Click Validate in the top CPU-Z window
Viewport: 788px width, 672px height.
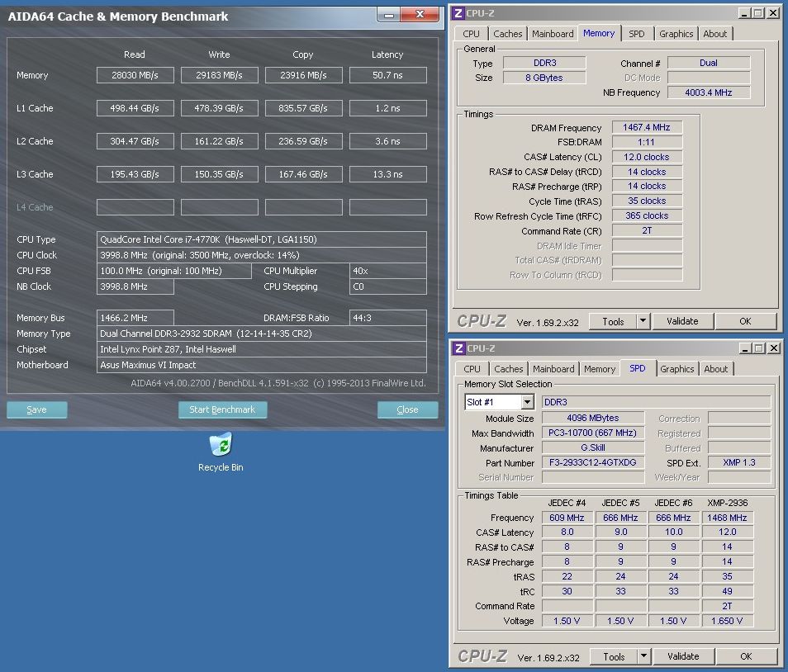(x=682, y=321)
